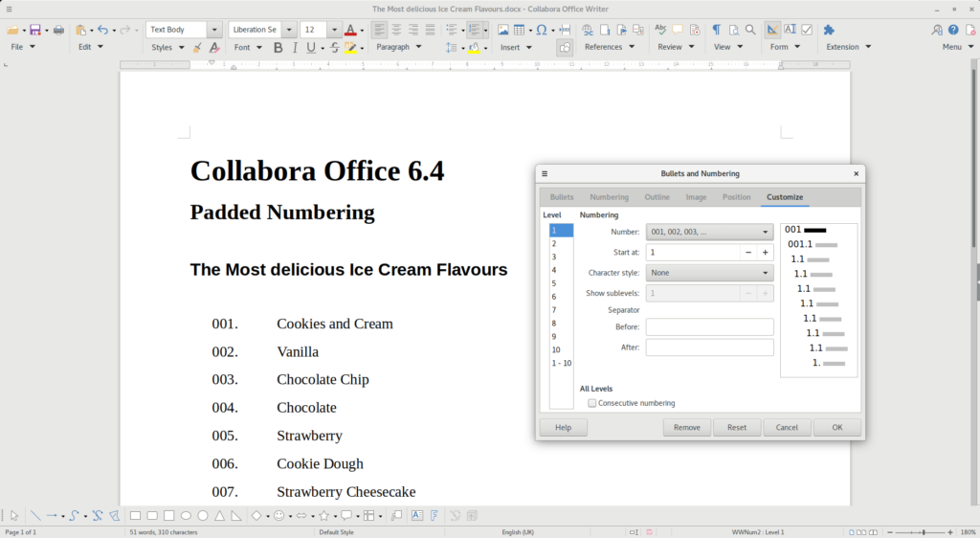Switch to the Position tab

736,197
